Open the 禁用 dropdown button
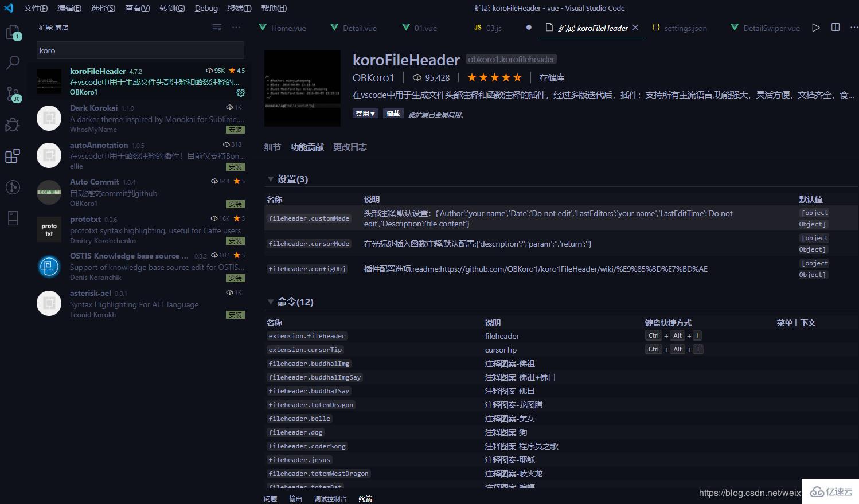The height and width of the screenshot is (504, 859). [x=365, y=114]
